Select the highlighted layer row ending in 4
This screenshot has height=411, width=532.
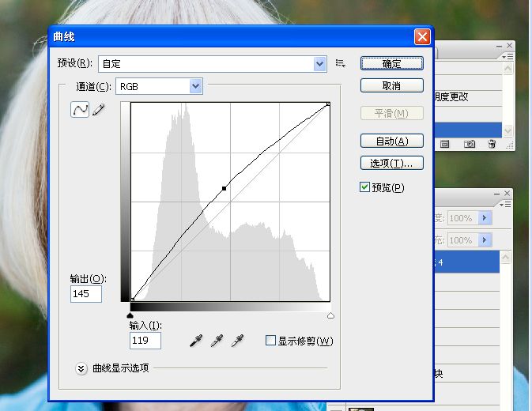tap(466, 262)
